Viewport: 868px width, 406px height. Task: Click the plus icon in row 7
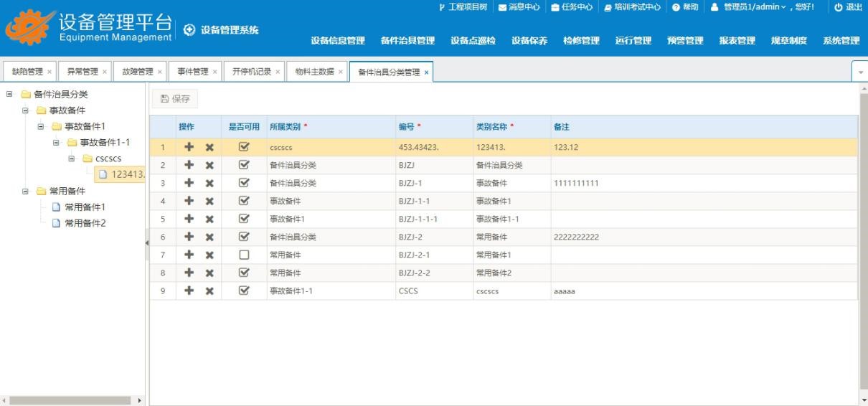(x=190, y=255)
